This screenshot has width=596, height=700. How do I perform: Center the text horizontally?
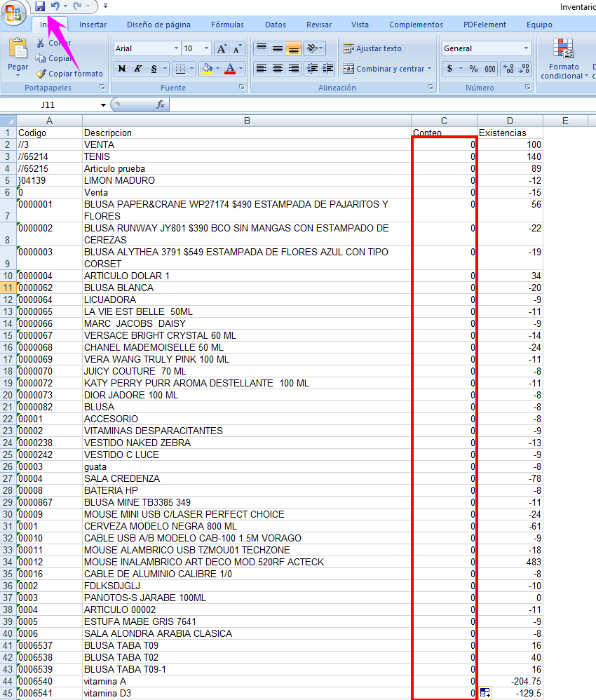click(x=278, y=69)
